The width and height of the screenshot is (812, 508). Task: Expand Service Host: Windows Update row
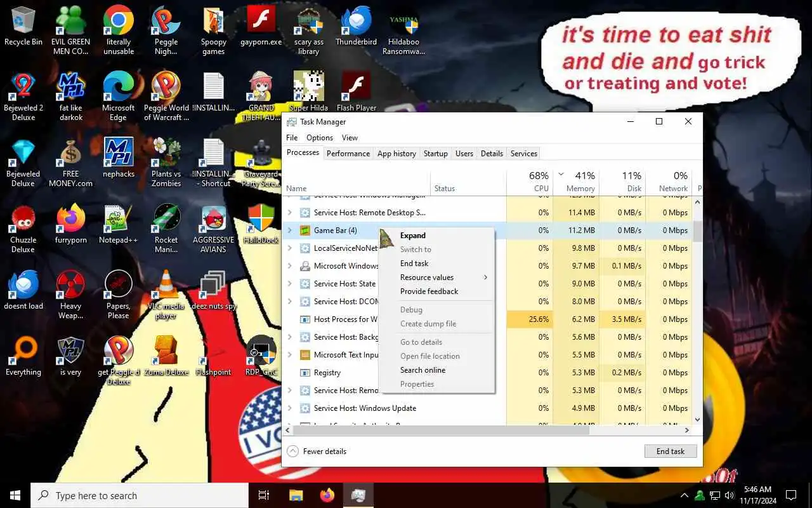click(x=290, y=408)
